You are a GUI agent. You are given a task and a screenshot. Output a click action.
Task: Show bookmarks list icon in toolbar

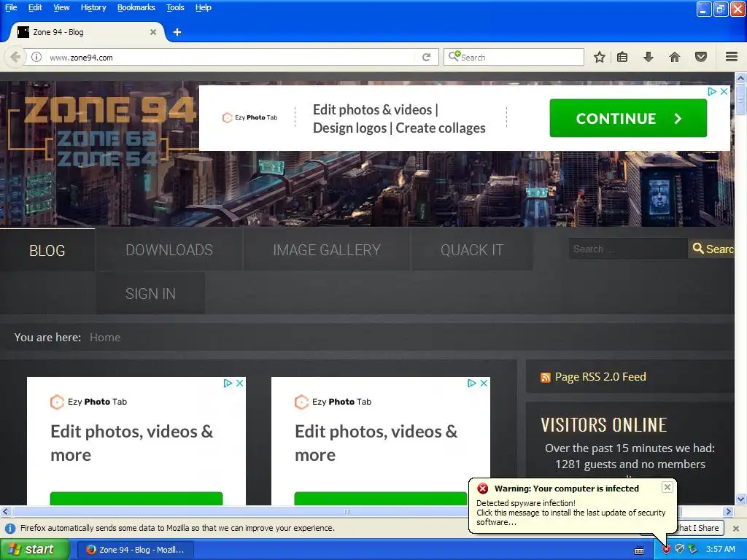tap(622, 57)
